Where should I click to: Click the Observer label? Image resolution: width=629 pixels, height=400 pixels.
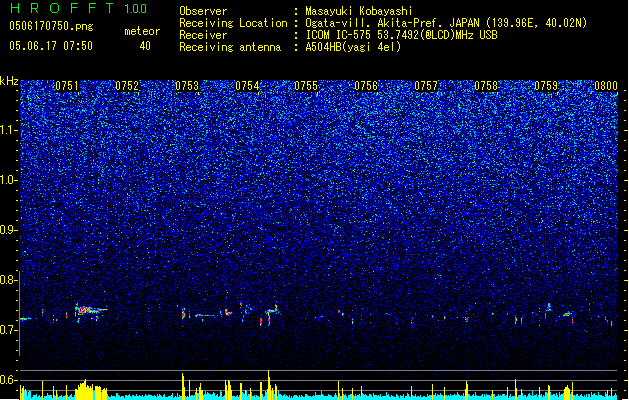click(x=203, y=11)
